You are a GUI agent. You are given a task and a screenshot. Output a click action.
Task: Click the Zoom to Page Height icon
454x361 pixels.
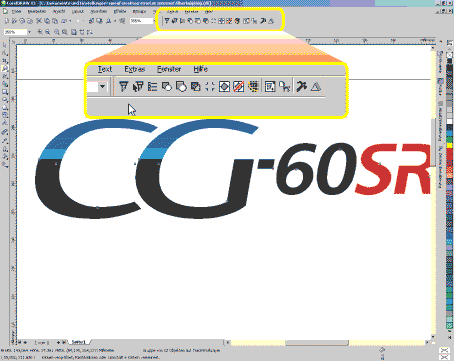(89, 32)
